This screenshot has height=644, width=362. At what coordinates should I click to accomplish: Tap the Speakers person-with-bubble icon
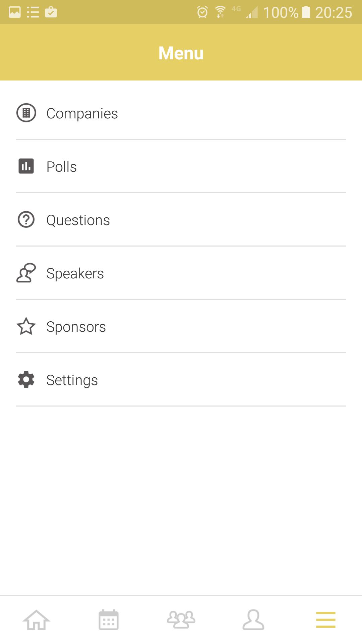pyautogui.click(x=26, y=273)
